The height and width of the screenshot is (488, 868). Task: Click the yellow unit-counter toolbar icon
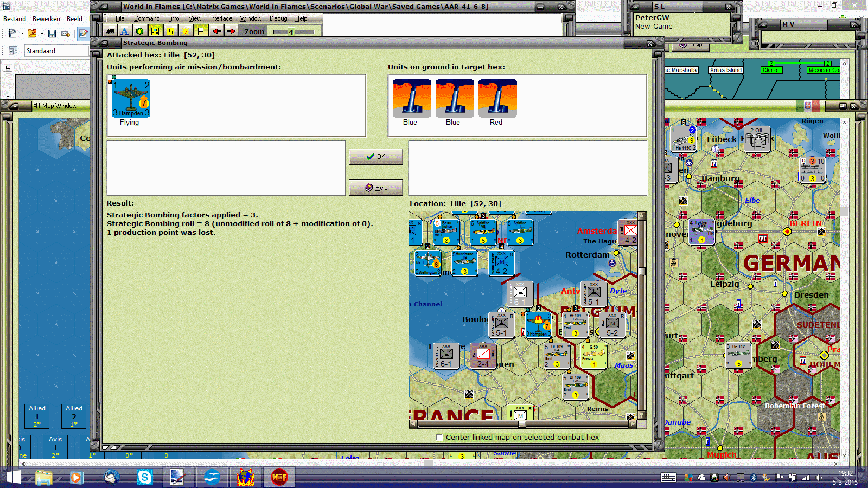coord(170,31)
